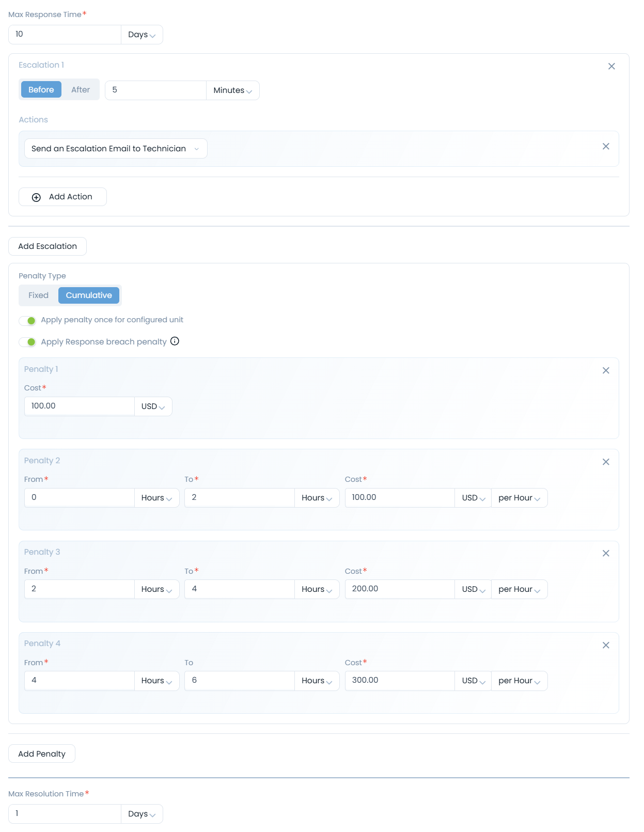Click the info icon beside Response breach penalty
Screen dimensions: 644x832
[x=175, y=341]
